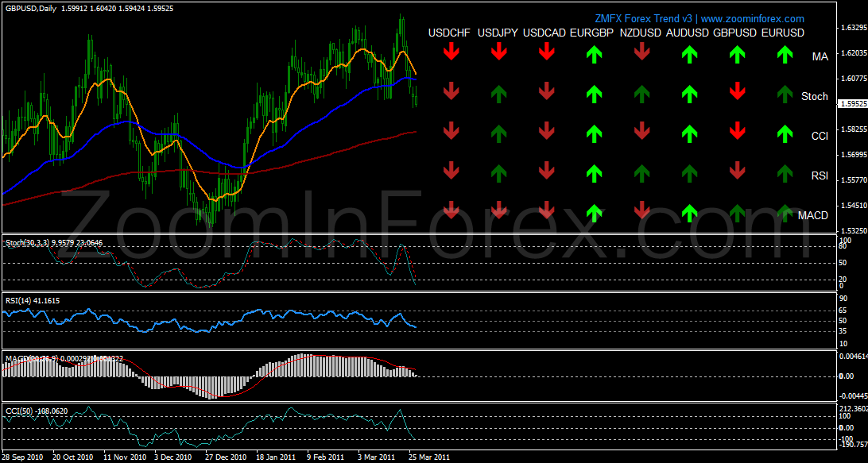The height and width of the screenshot is (463, 868).
Task: Click the EURUSD column header
Action: tap(783, 33)
